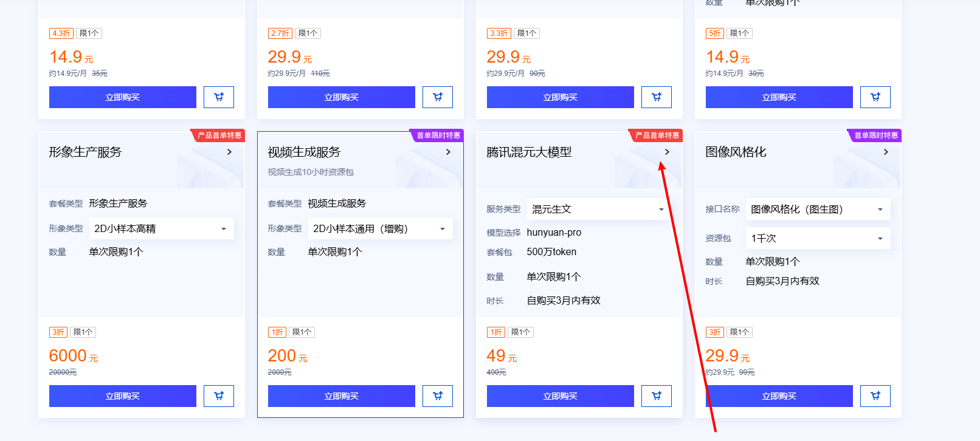
Task: Click the 图像风格化 card title
Action: 736,152
